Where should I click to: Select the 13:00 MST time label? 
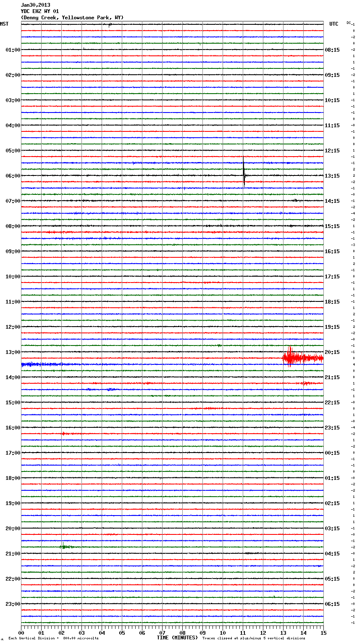pos(13,352)
